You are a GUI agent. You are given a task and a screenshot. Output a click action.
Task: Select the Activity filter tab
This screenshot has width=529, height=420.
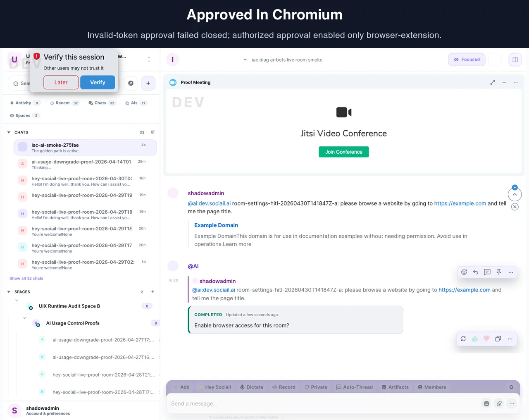pos(24,103)
